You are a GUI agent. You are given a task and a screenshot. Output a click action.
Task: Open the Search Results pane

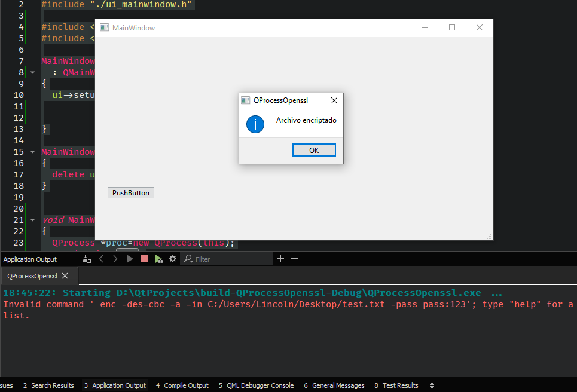coord(48,385)
